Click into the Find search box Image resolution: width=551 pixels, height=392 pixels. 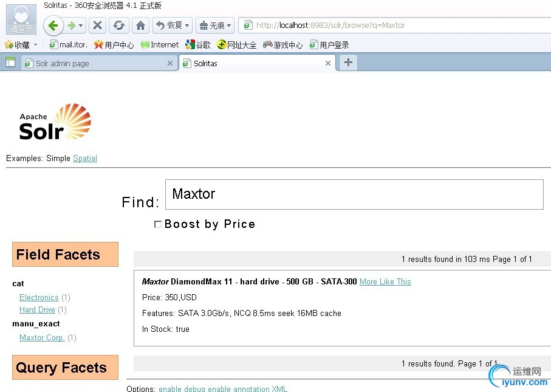pyautogui.click(x=354, y=194)
